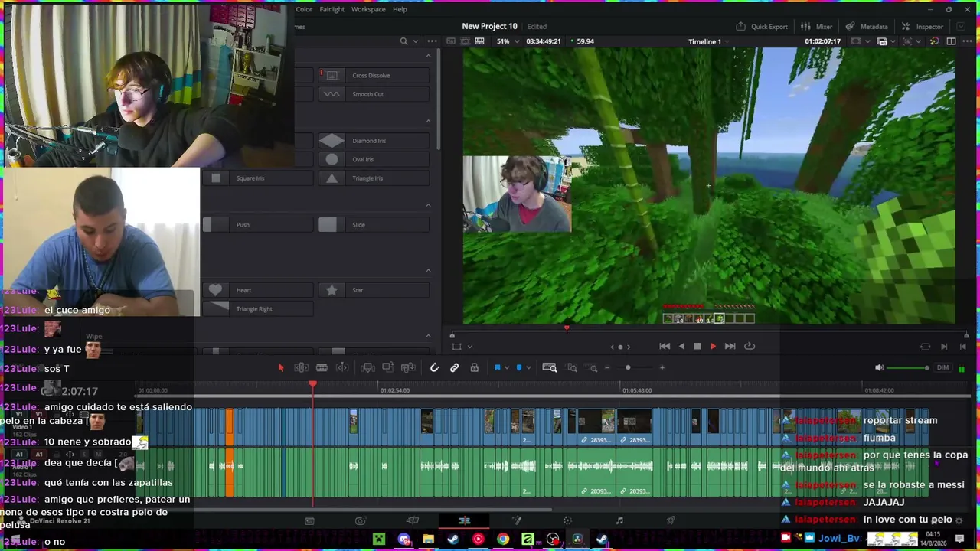Open File Explorer from the taskbar

(428, 540)
